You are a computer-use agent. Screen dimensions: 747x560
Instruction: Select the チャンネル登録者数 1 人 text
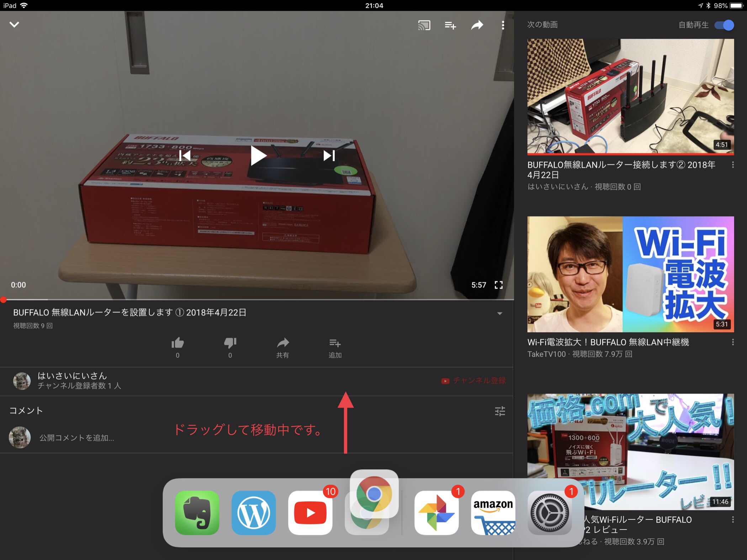[x=79, y=386]
